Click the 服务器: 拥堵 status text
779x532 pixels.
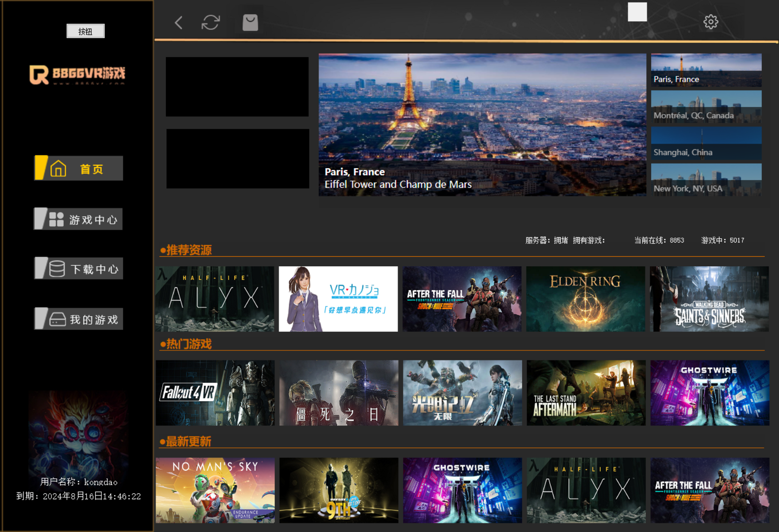[x=547, y=241]
